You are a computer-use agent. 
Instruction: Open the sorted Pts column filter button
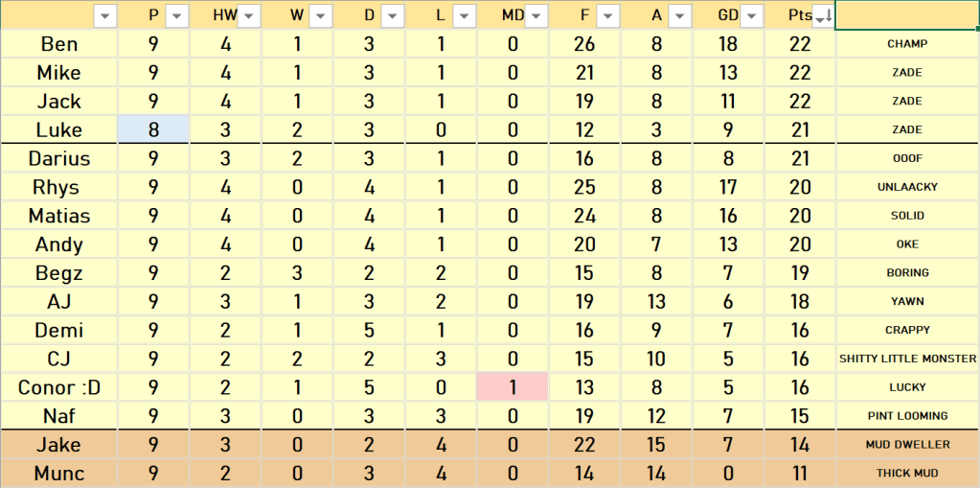click(x=823, y=15)
